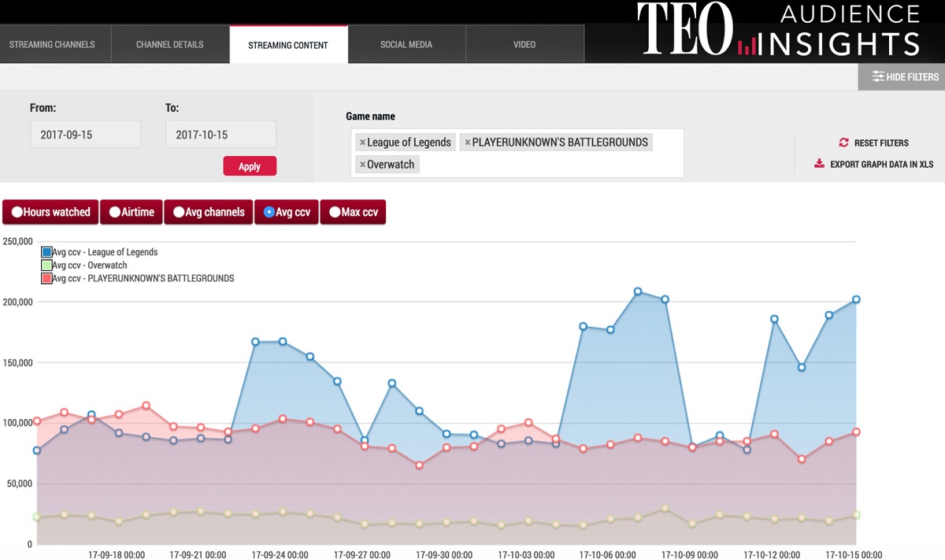Viewport: 945px width, 560px height.
Task: Remove League of Legends game tag
Action: click(362, 143)
